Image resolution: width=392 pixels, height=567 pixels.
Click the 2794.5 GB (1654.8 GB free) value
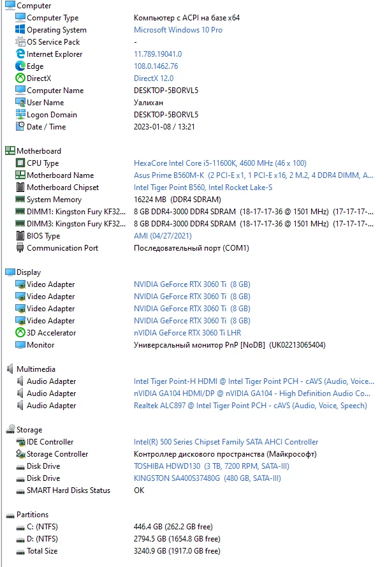(x=177, y=539)
